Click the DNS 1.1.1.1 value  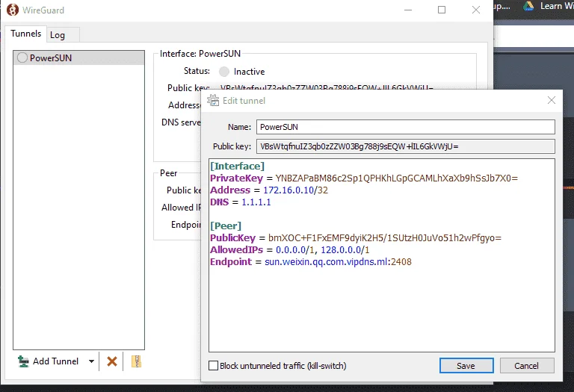coord(256,202)
